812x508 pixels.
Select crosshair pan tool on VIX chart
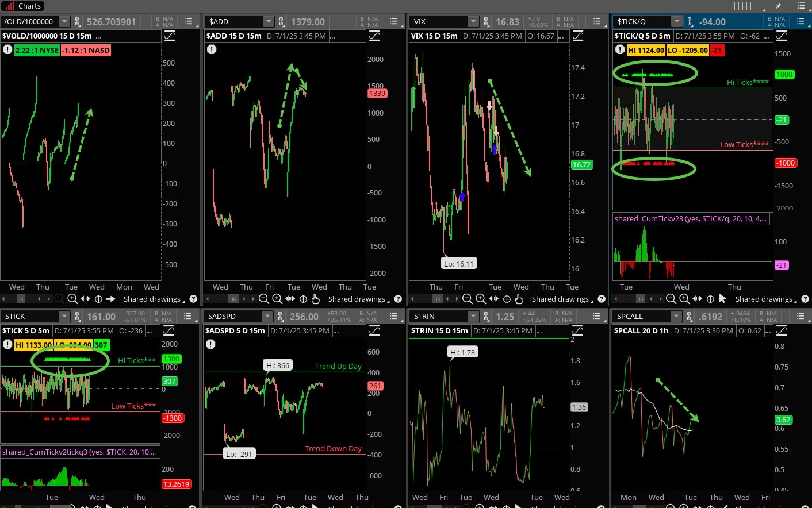coord(507,299)
